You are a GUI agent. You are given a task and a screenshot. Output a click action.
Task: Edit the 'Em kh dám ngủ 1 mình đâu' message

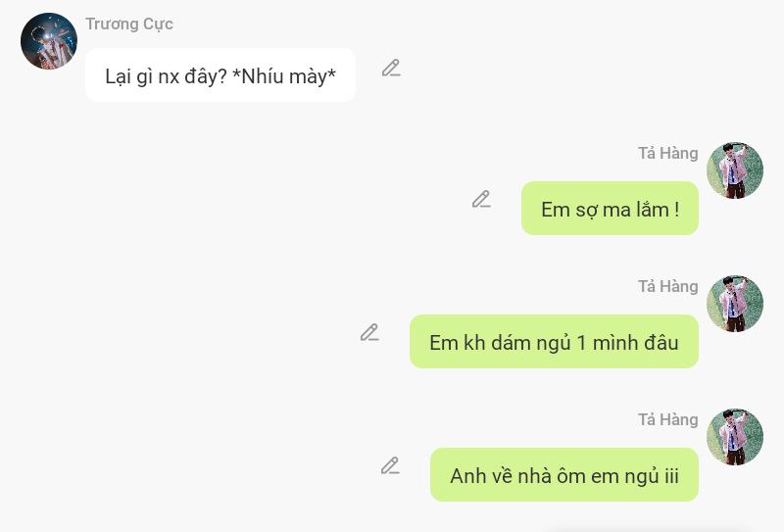coord(369,332)
